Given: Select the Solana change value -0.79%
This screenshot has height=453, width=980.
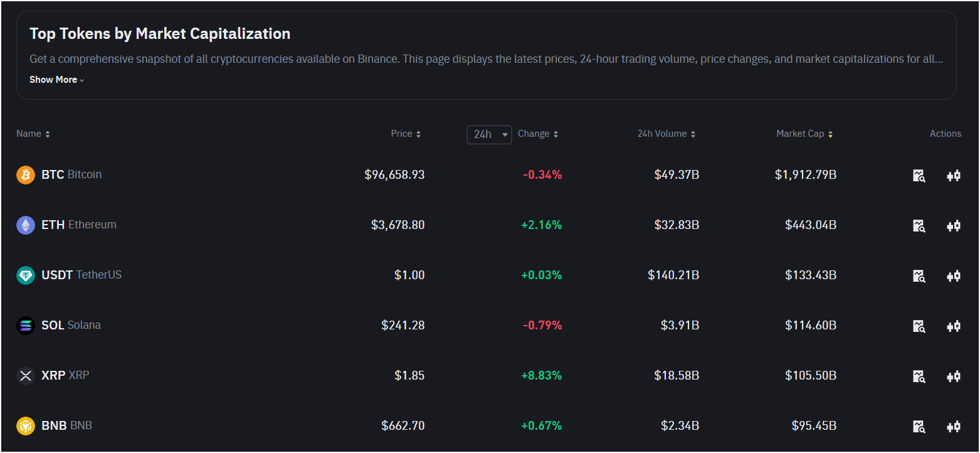Looking at the screenshot, I should click(542, 325).
